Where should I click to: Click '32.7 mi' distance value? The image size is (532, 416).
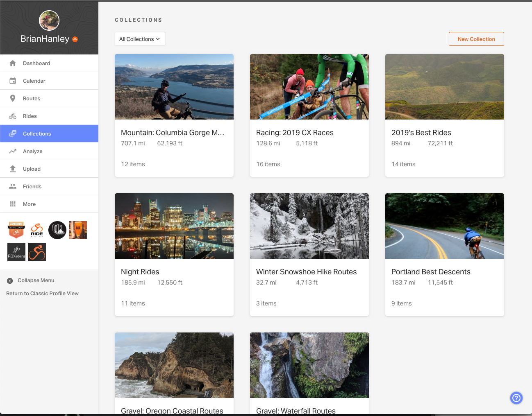266,283
